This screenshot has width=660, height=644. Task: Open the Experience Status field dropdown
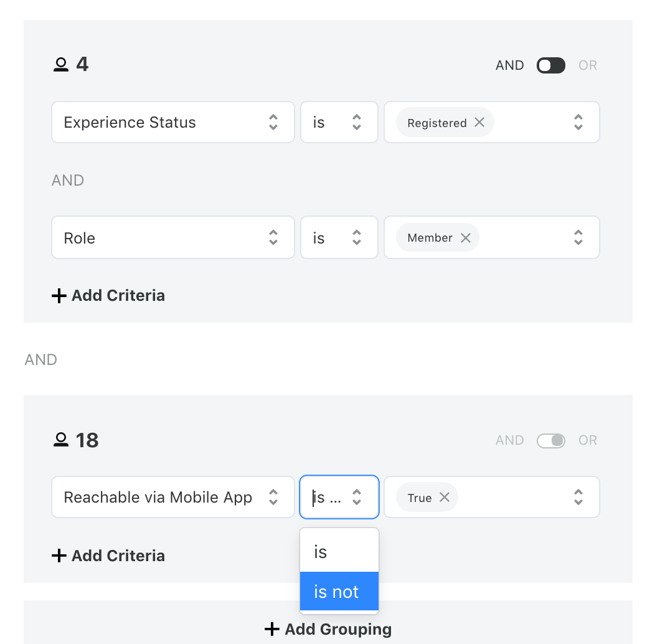(x=172, y=122)
